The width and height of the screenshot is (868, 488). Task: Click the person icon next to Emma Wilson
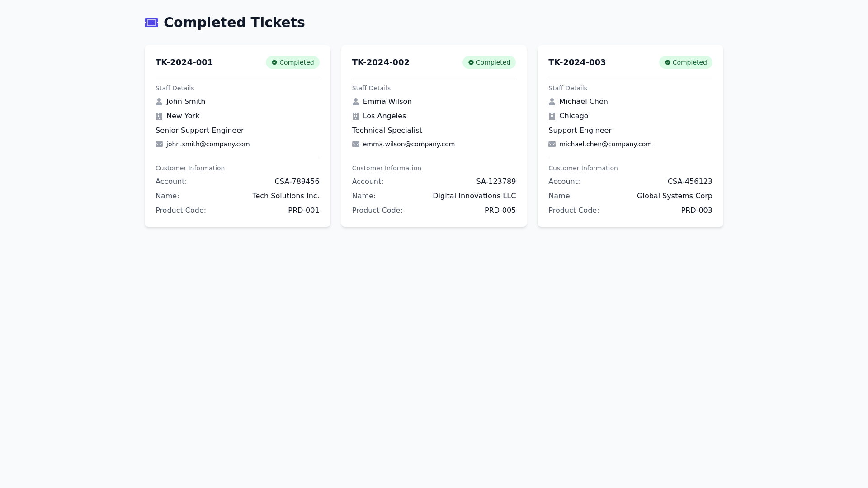pos(356,102)
